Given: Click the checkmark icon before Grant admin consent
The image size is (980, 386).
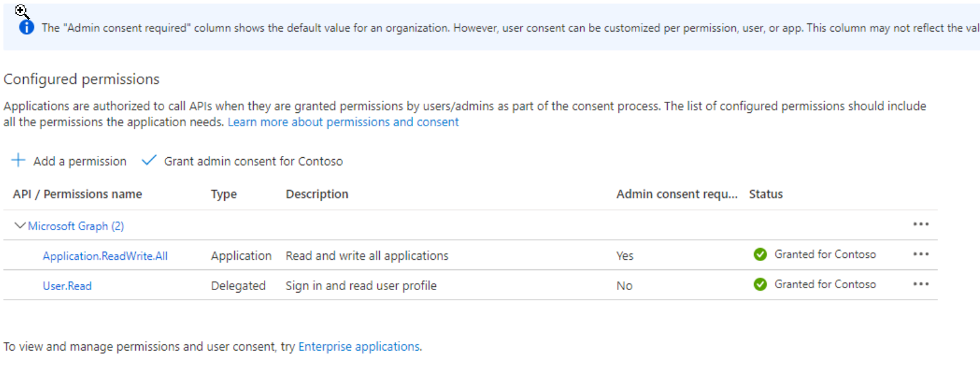Looking at the screenshot, I should 149,160.
